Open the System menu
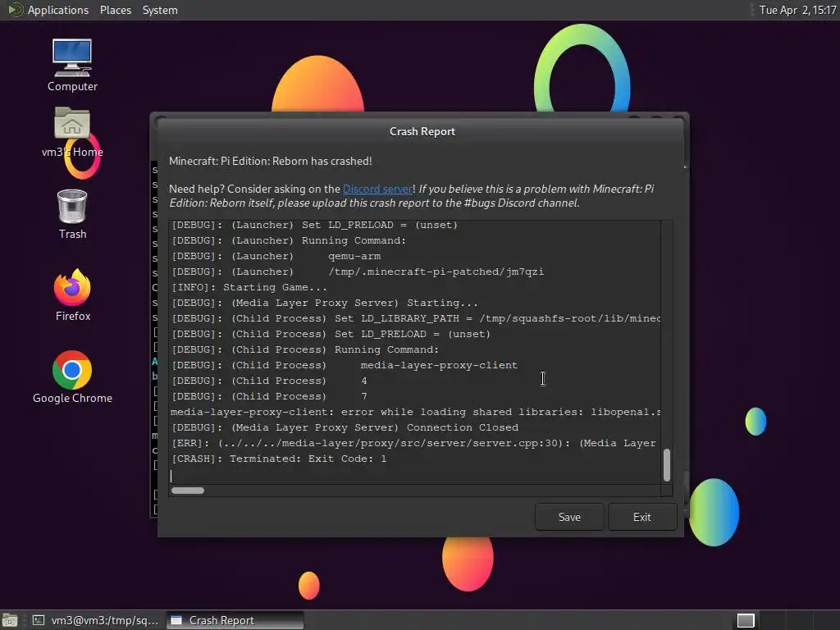The width and height of the screenshot is (840, 630). [x=160, y=10]
